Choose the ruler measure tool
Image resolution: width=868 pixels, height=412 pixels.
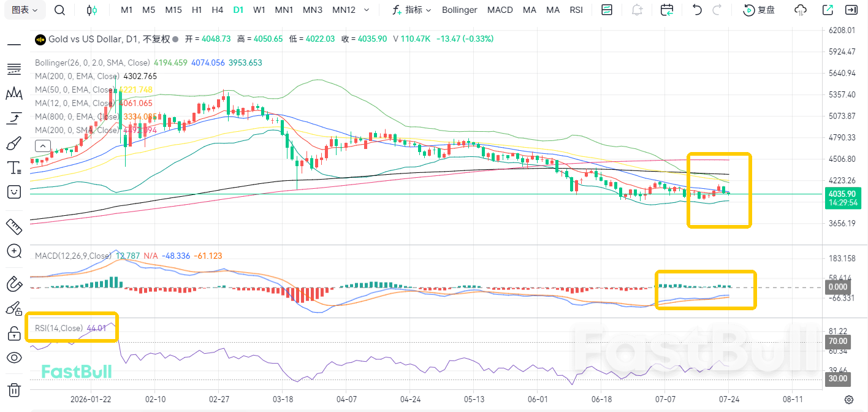click(x=14, y=226)
